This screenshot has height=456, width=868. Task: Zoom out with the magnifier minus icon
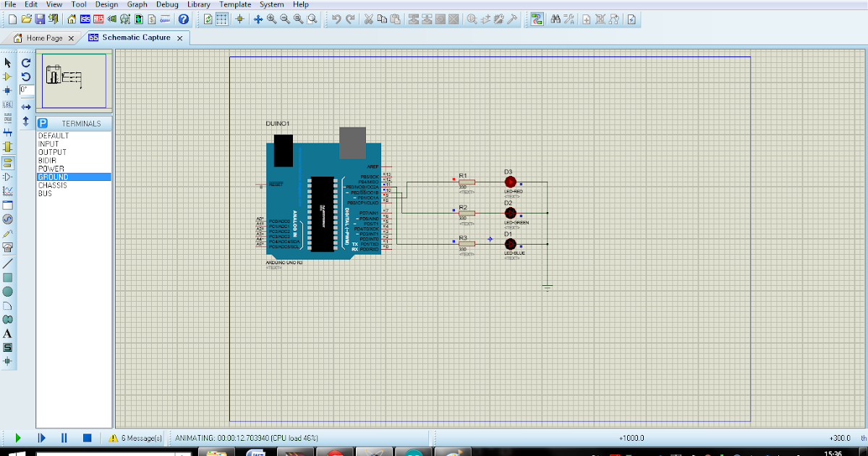(285, 20)
